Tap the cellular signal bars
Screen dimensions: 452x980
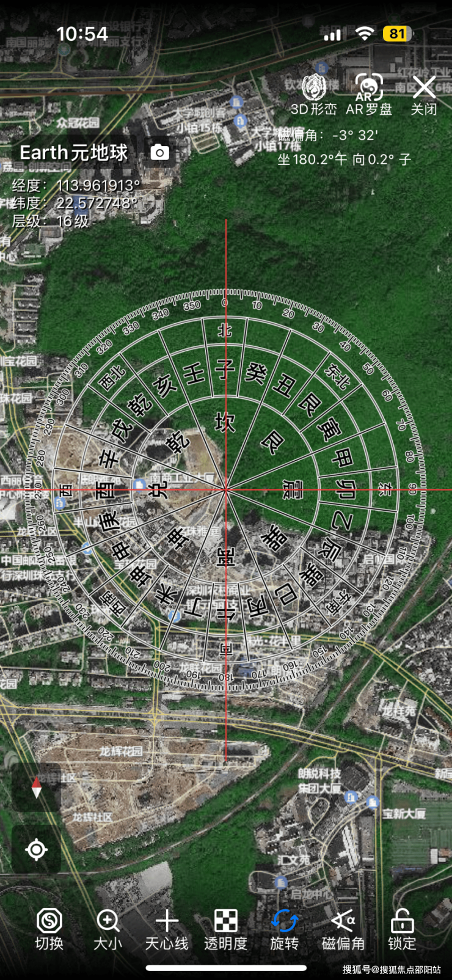(332, 34)
